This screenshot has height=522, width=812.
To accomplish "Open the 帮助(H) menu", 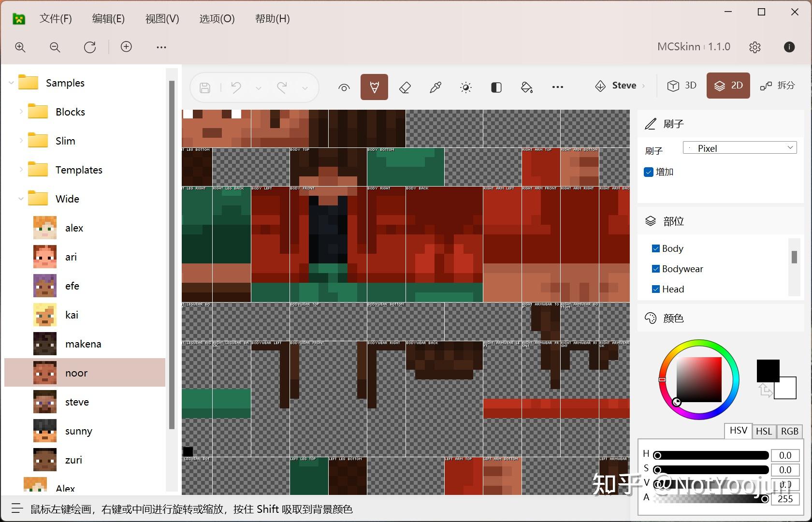I will [x=273, y=18].
